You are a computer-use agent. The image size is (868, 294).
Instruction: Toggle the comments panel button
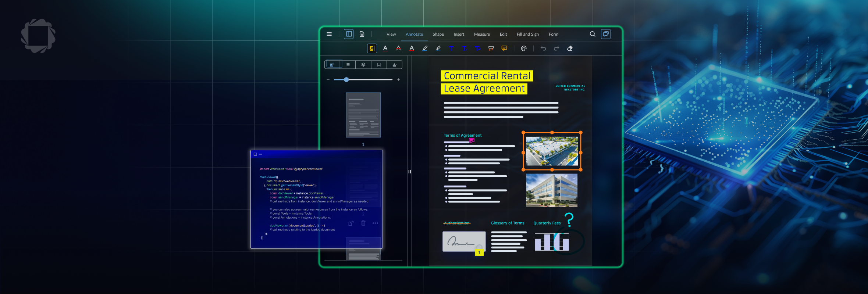[x=606, y=34]
